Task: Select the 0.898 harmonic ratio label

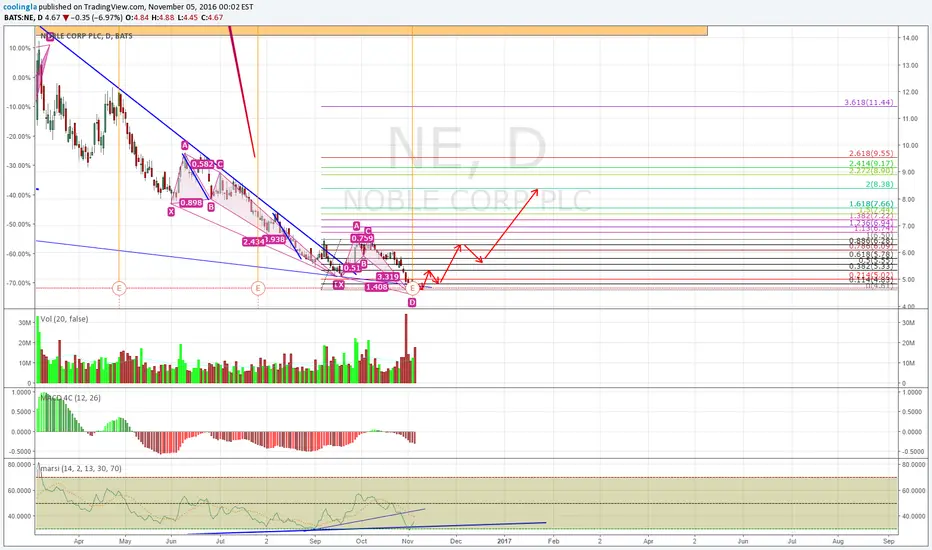Action: click(191, 203)
